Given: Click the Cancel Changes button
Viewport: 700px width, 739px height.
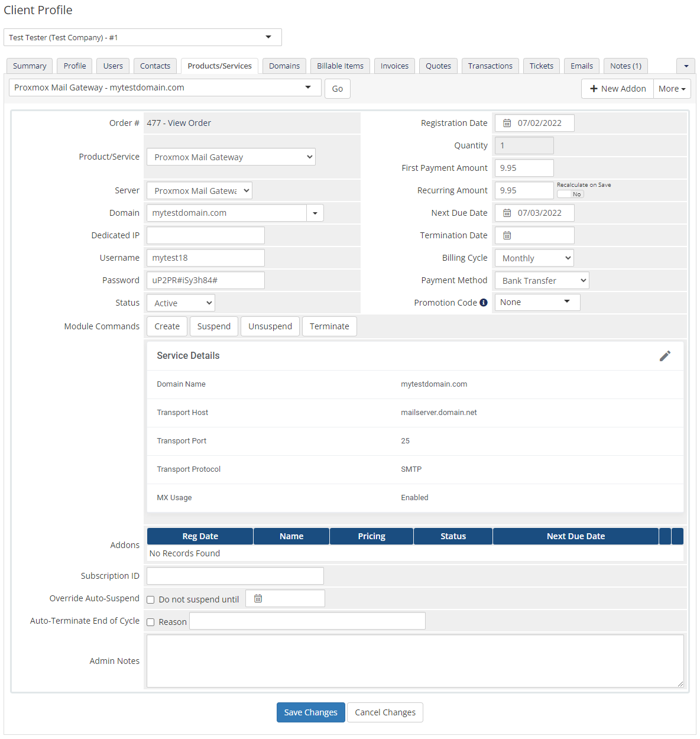Looking at the screenshot, I should (385, 712).
